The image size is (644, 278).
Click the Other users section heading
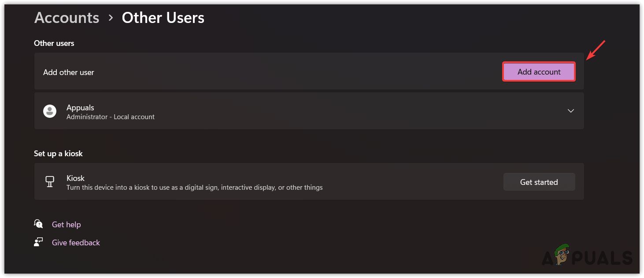tap(54, 43)
